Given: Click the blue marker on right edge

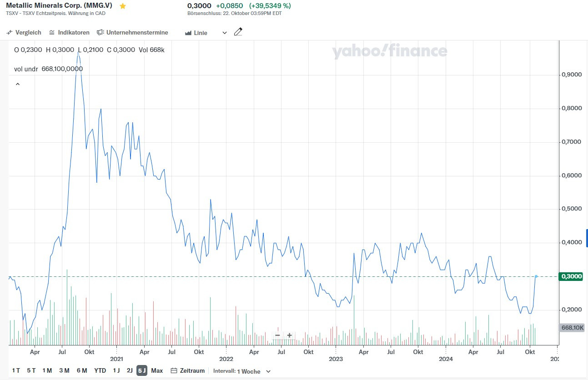Looking at the screenshot, I should click(587, 238).
